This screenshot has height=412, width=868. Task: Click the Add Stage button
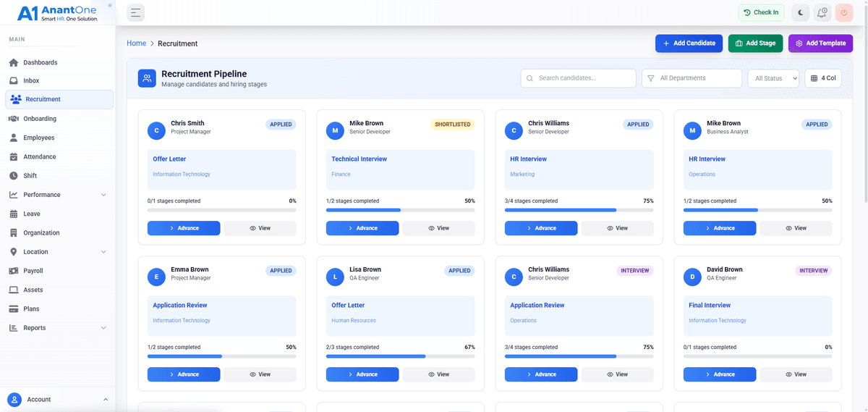point(755,43)
